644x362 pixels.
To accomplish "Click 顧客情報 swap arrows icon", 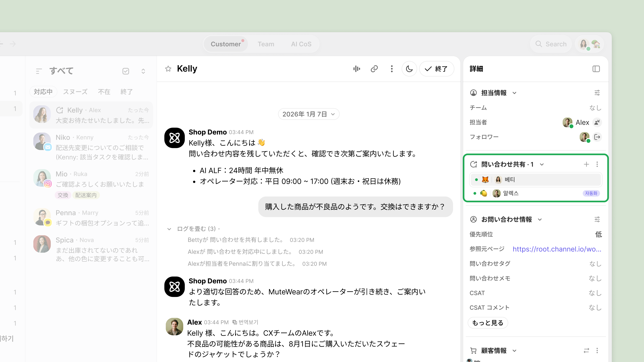I will [586, 351].
